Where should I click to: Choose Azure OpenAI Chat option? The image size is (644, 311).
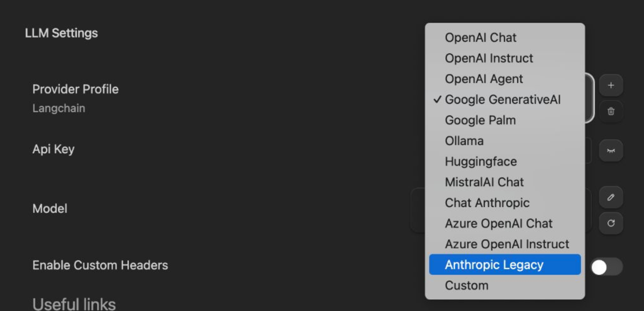point(498,224)
